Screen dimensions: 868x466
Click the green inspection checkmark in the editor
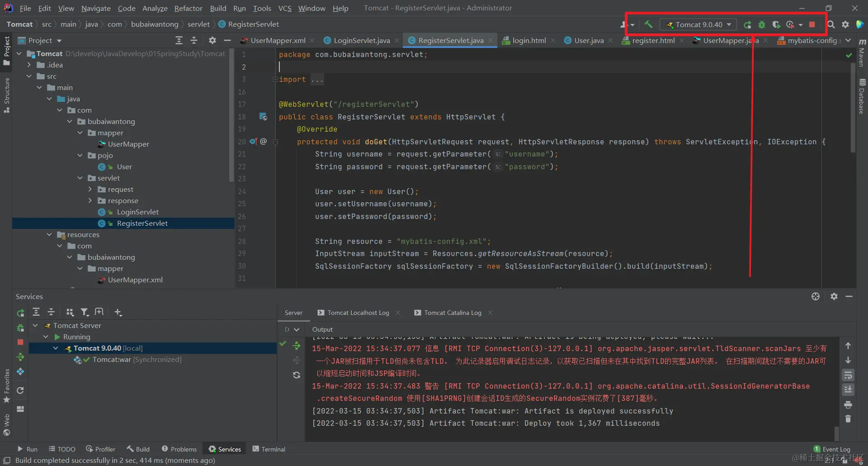click(849, 55)
